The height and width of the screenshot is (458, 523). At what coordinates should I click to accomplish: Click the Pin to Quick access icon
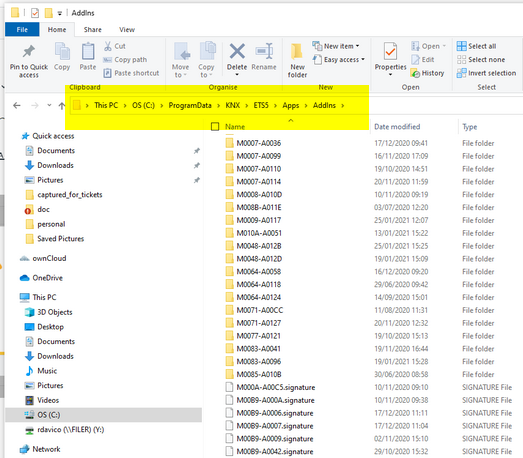coord(29,51)
